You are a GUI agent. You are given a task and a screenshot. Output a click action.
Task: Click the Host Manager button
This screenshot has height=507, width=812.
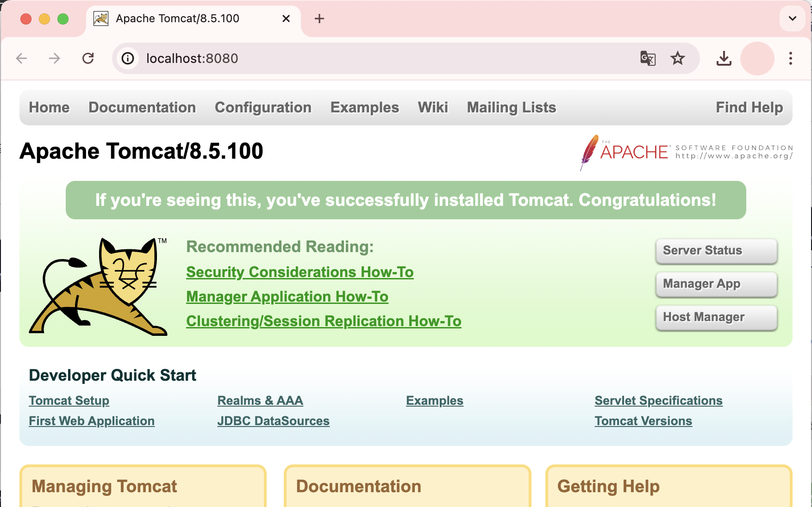(x=716, y=317)
